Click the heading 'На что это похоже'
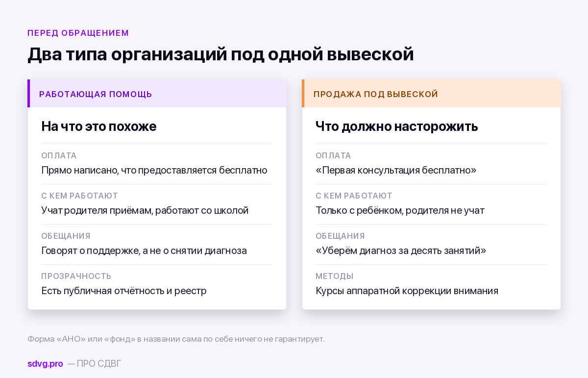Viewport: 588px width, 378px height. pos(99,126)
